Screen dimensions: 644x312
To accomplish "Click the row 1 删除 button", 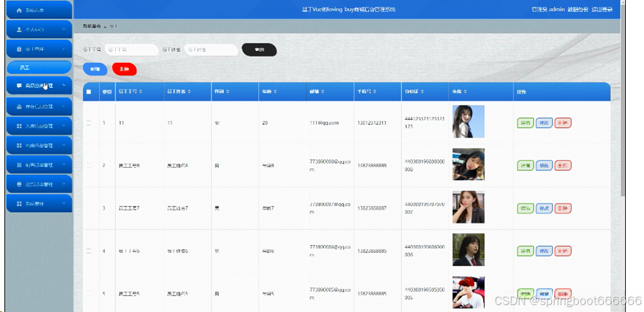I will 563,123.
